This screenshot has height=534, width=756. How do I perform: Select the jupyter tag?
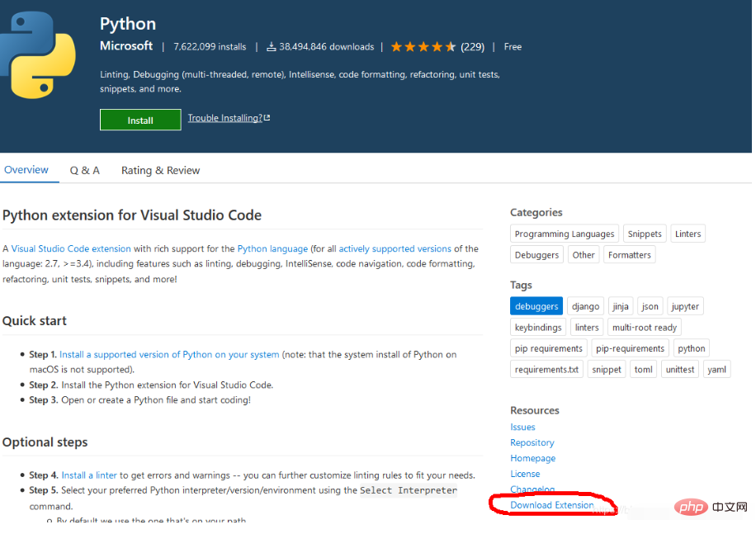click(x=685, y=306)
